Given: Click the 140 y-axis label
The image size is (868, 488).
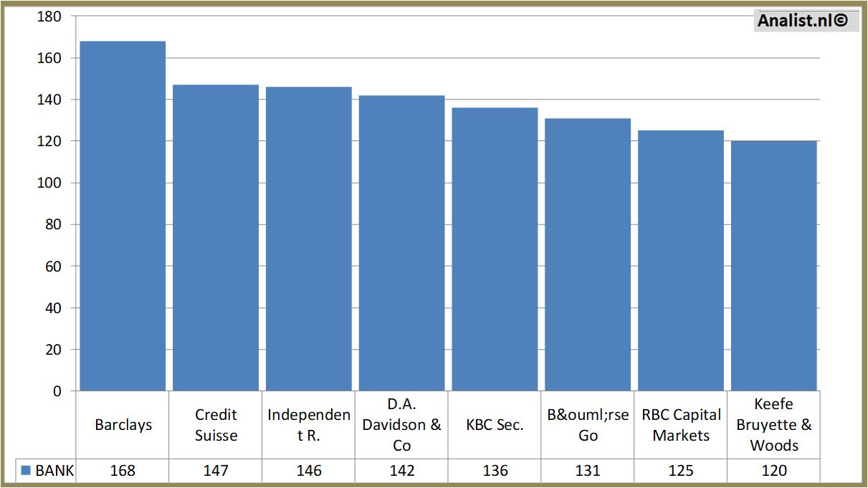Looking at the screenshot, I should click(x=49, y=100).
